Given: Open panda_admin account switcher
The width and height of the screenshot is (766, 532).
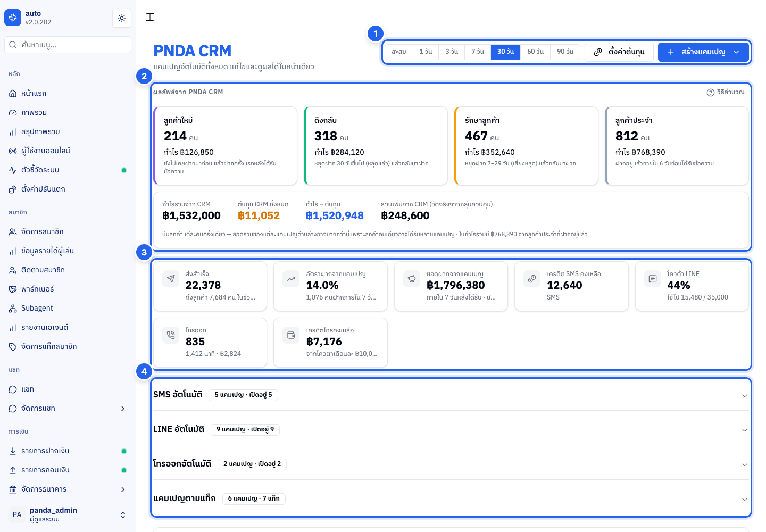Looking at the screenshot, I should [x=68, y=514].
